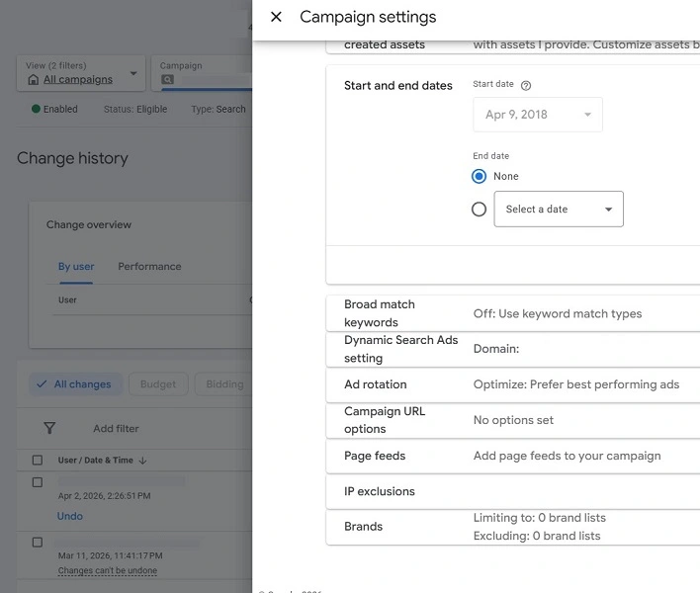Expand the IP exclusions setting

pyautogui.click(x=513, y=491)
